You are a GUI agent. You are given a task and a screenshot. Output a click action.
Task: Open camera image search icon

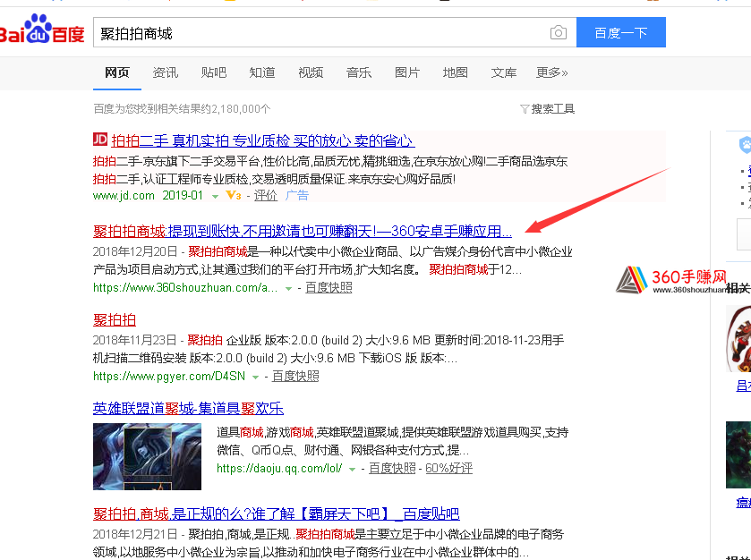[x=558, y=32]
